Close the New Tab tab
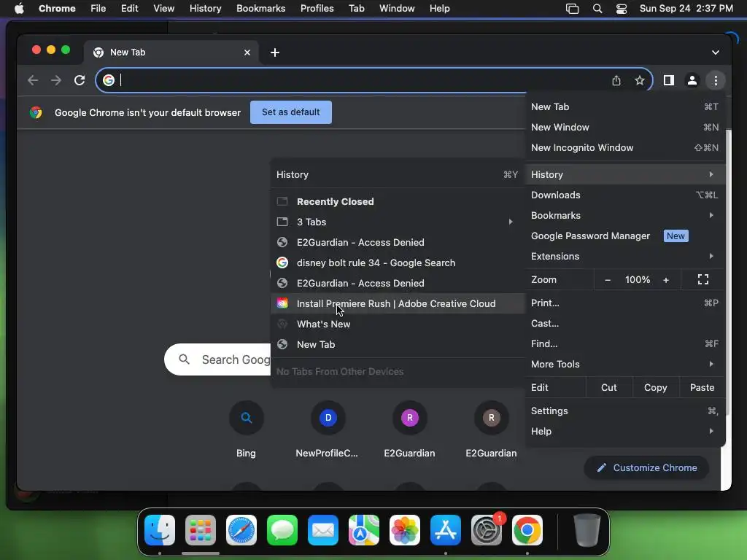Viewport: 747px width, 560px height. click(x=247, y=52)
